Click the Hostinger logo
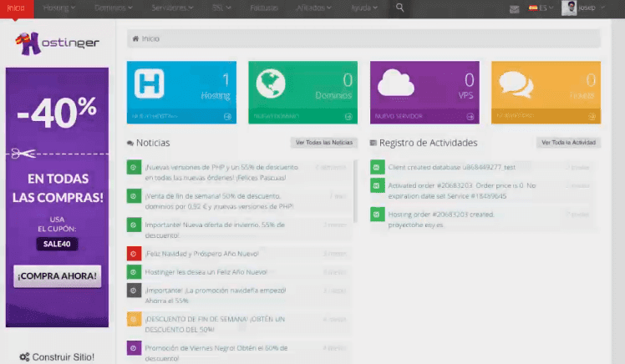This screenshot has width=625, height=364. tap(57, 43)
